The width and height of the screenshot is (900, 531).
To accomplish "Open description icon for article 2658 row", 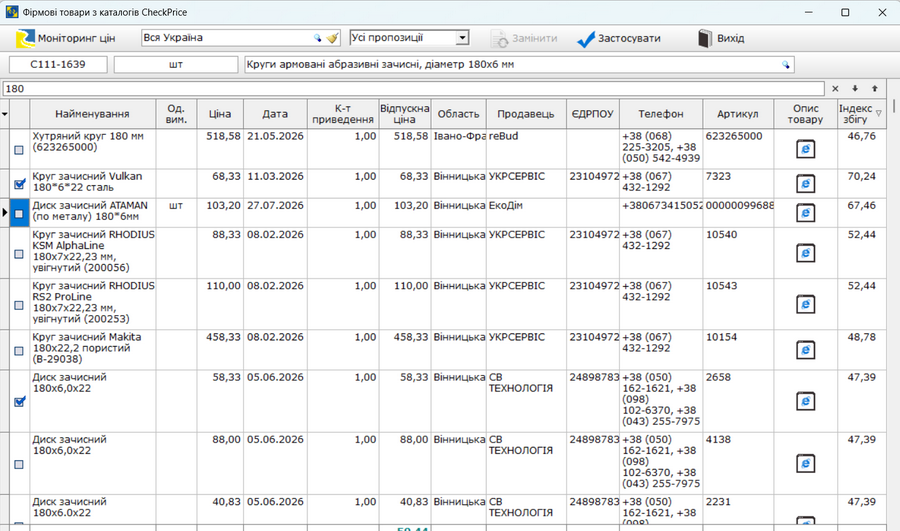I will tap(805, 401).
